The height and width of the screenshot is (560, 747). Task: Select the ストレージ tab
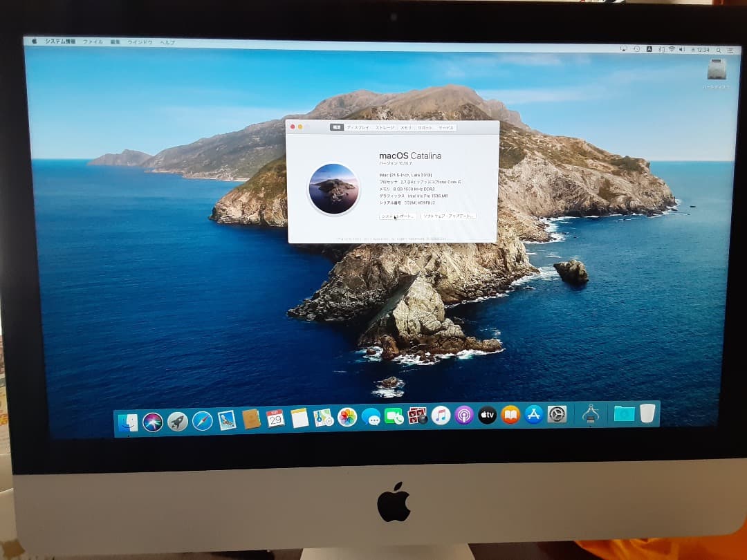pyautogui.click(x=386, y=128)
